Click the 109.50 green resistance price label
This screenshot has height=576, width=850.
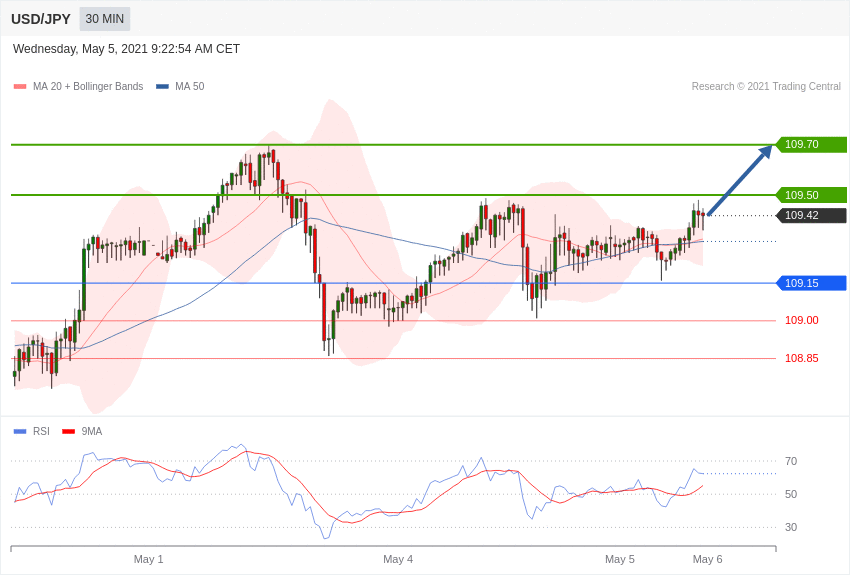[x=812, y=195]
